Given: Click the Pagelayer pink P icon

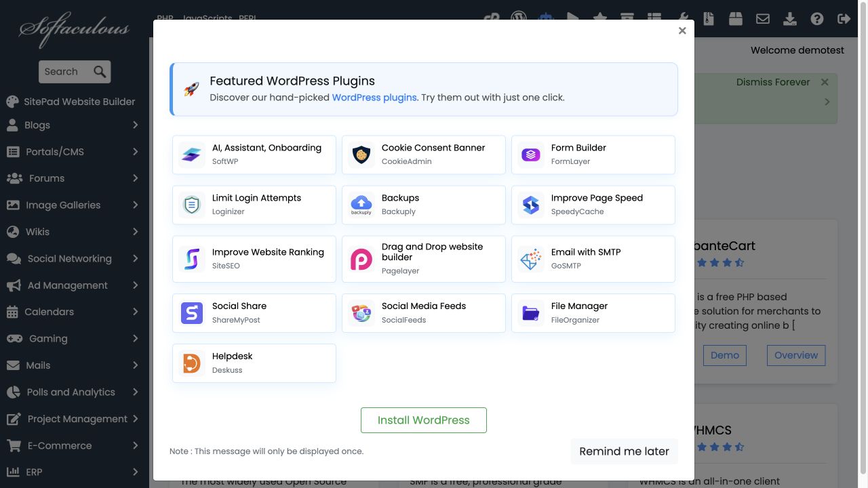Looking at the screenshot, I should [361, 260].
